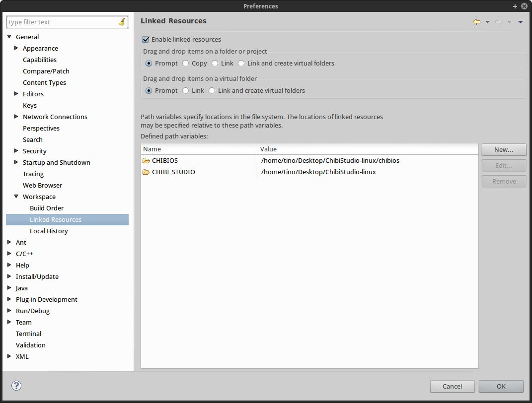The width and height of the screenshot is (532, 403).
Task: Choose Link for folder or project drop
Action: tap(215, 64)
